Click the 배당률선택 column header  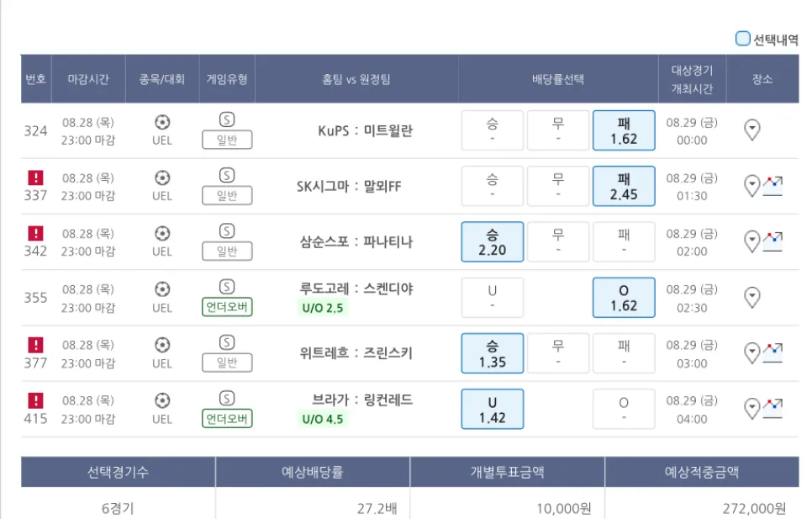(558, 79)
